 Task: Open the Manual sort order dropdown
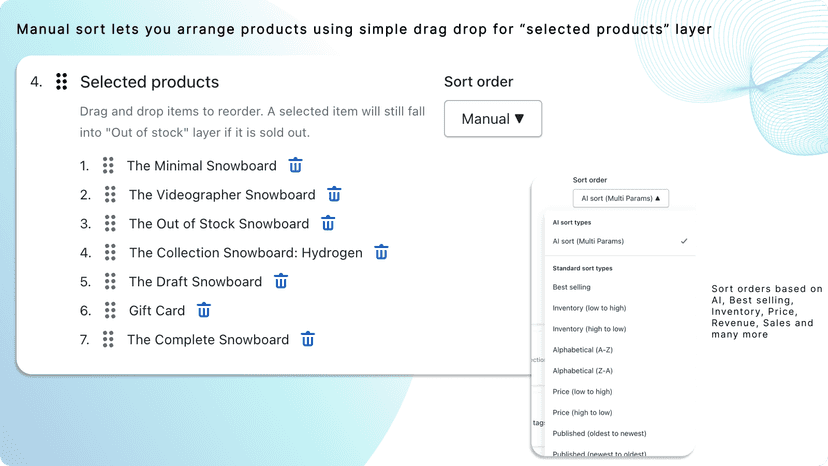click(x=493, y=119)
